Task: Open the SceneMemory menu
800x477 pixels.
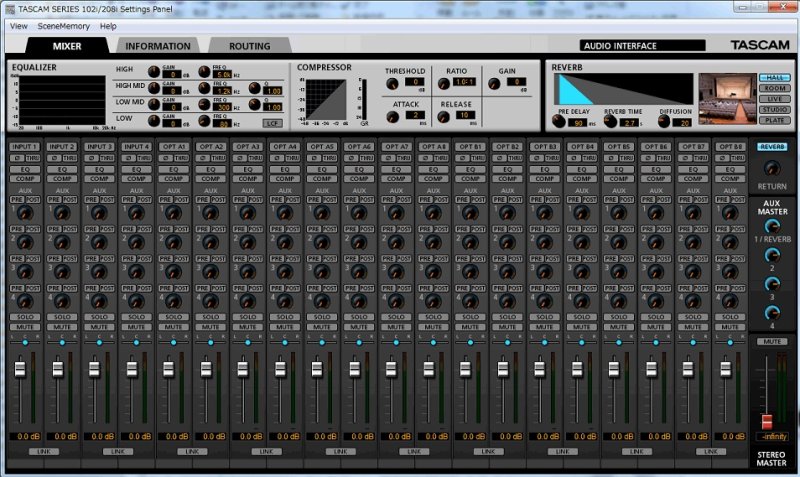Action: pyautogui.click(x=64, y=26)
